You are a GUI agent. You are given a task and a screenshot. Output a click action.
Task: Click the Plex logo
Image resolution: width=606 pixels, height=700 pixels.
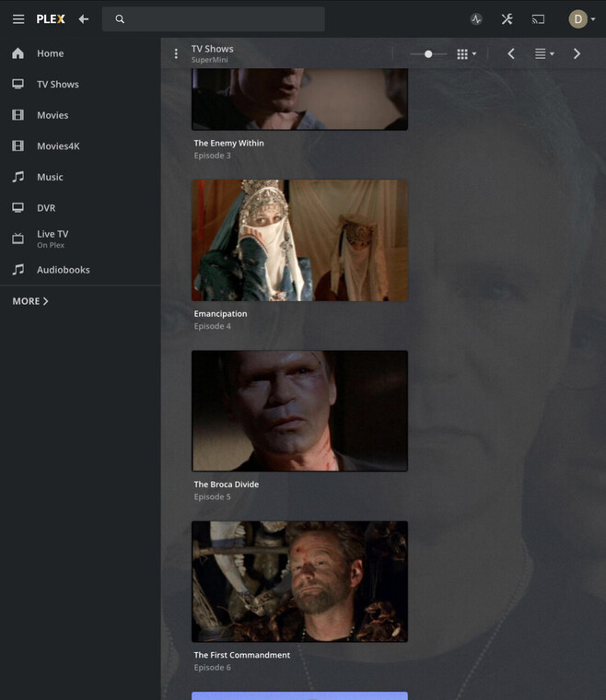pyautogui.click(x=51, y=19)
